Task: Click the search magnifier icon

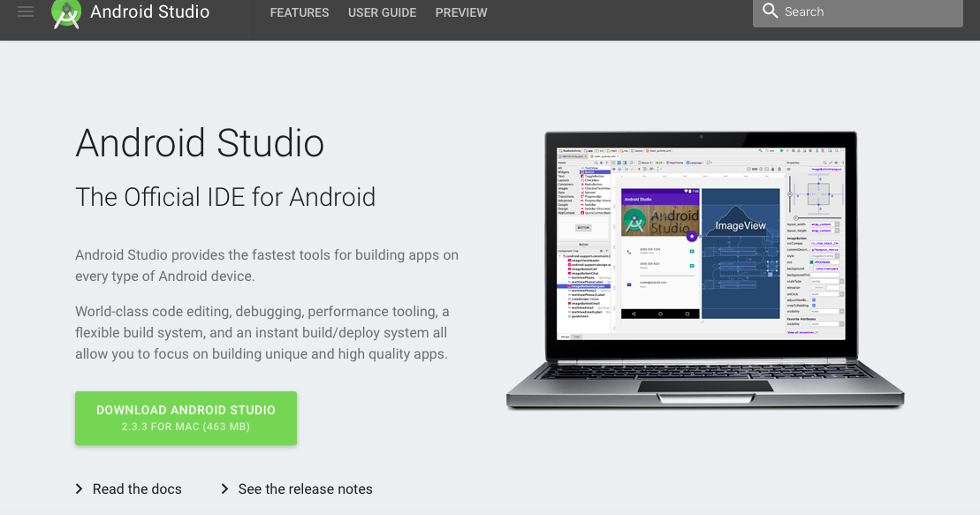Action: point(770,11)
